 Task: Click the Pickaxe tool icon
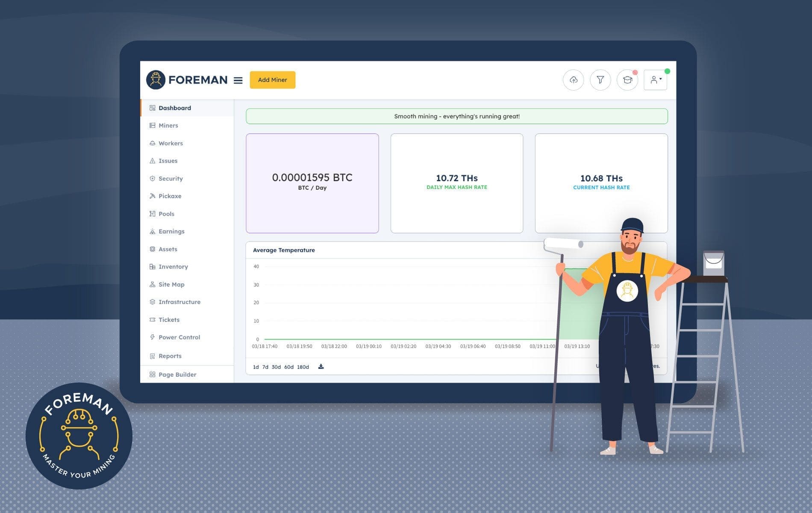pyautogui.click(x=152, y=196)
